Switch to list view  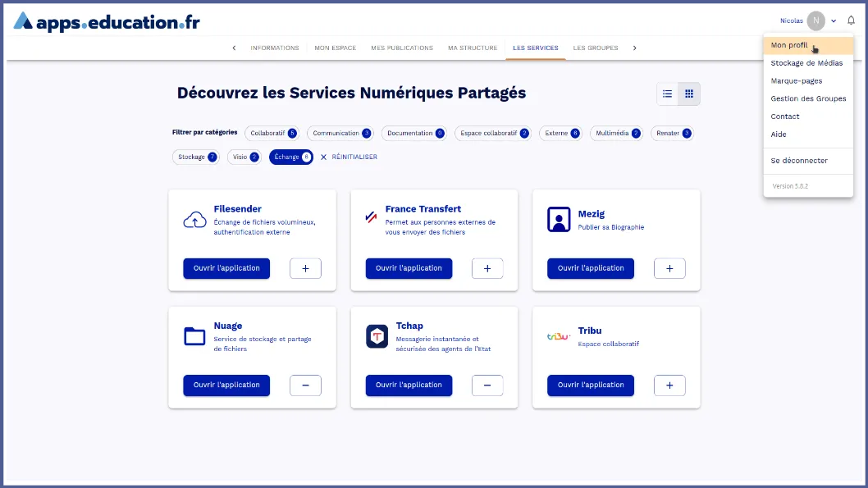(x=668, y=93)
